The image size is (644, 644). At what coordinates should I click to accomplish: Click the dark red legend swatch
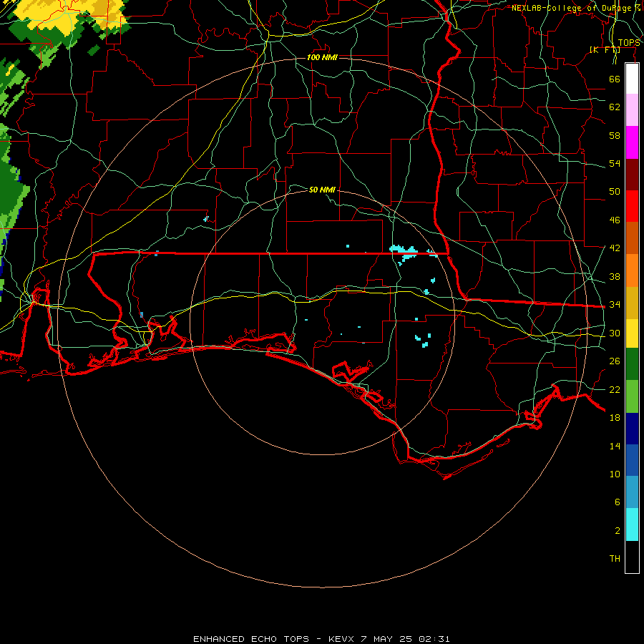pos(632,175)
